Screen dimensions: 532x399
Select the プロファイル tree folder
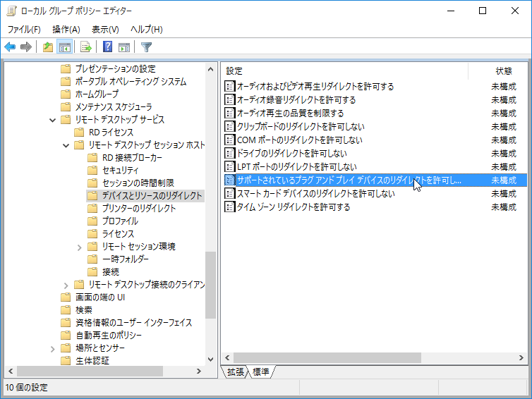tap(120, 221)
